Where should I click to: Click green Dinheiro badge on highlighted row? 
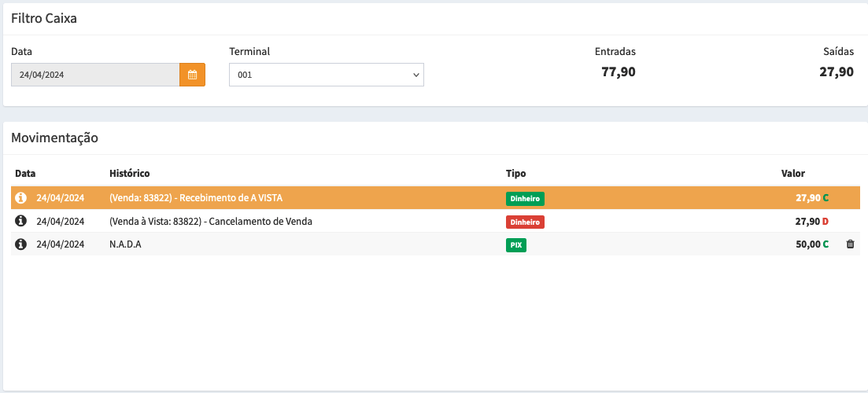coord(525,199)
